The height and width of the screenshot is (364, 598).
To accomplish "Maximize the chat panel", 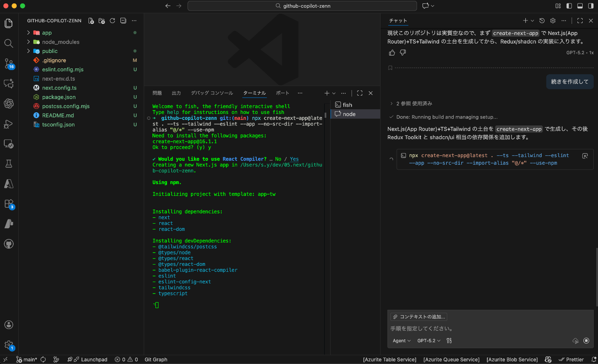I will (x=580, y=20).
